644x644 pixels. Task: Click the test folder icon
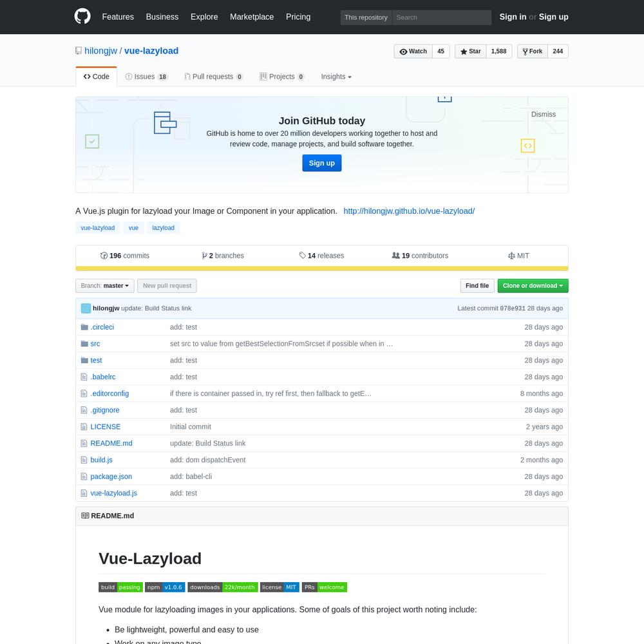pos(84,360)
